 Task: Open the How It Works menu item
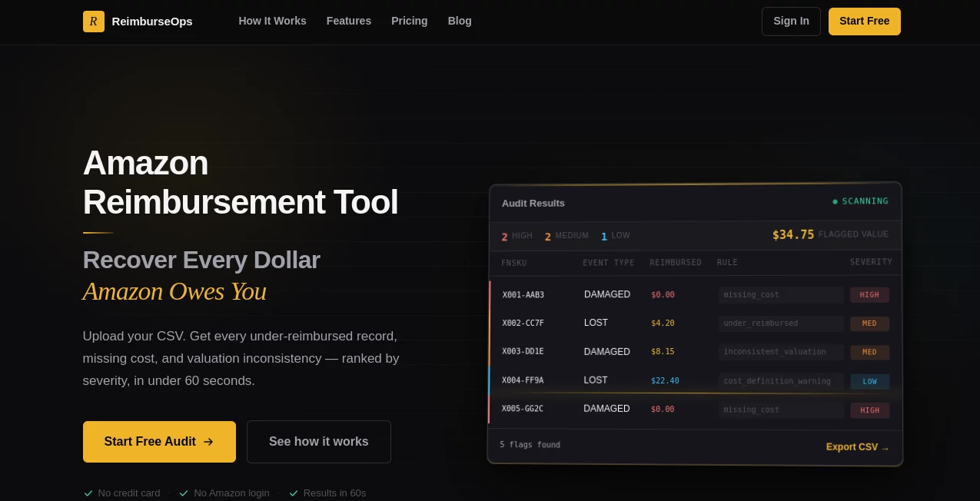click(x=272, y=21)
